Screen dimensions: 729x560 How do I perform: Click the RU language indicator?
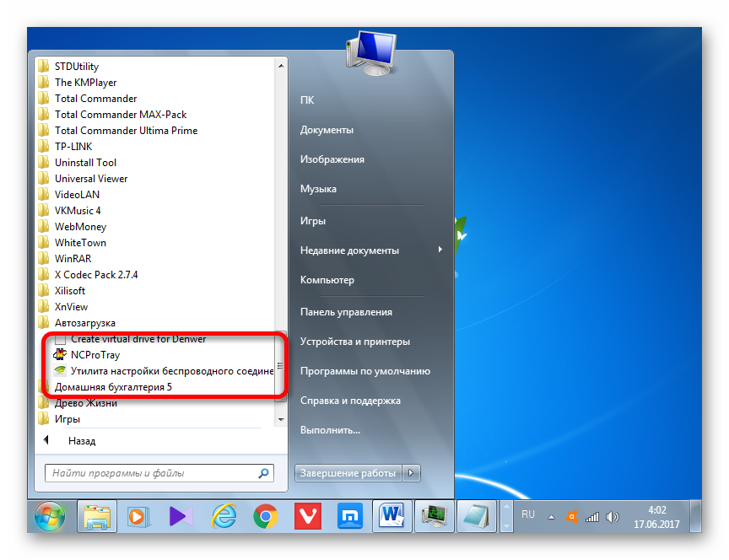[527, 514]
